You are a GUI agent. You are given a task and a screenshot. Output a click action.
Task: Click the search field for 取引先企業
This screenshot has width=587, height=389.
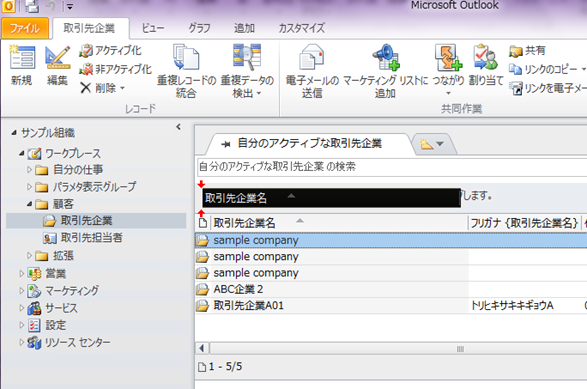point(392,167)
